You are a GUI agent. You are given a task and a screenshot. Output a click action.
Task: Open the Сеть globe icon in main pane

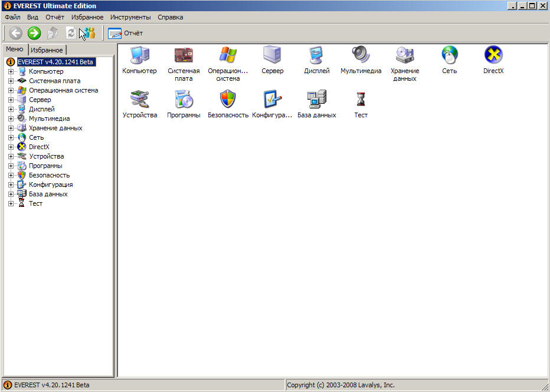(450, 55)
